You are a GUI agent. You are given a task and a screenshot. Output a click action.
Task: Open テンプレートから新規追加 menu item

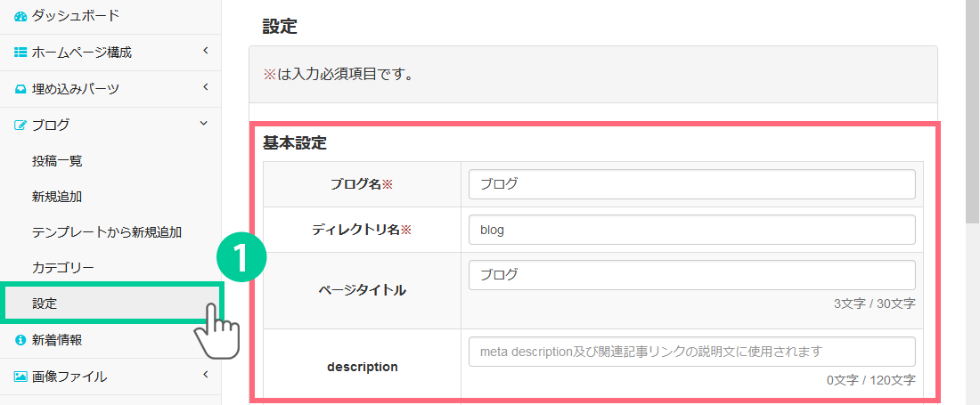pyautogui.click(x=107, y=232)
